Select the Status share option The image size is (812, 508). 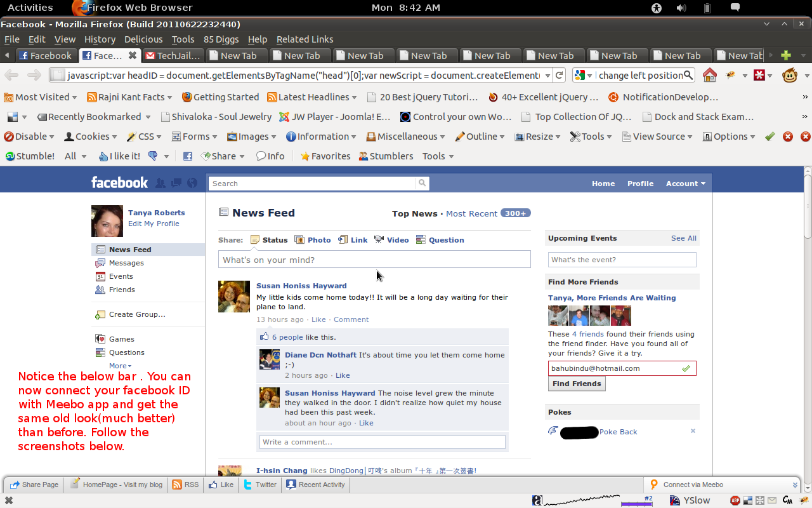click(x=269, y=240)
